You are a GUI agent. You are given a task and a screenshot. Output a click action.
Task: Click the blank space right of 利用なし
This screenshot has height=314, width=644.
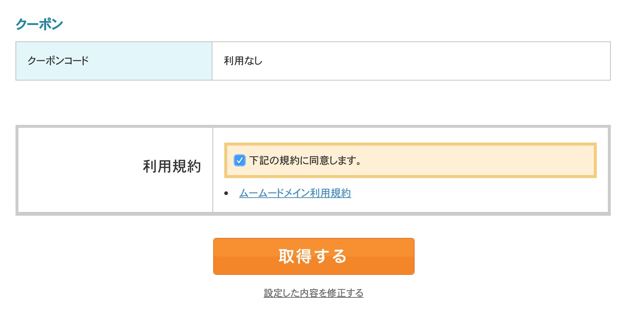[x=435, y=61]
